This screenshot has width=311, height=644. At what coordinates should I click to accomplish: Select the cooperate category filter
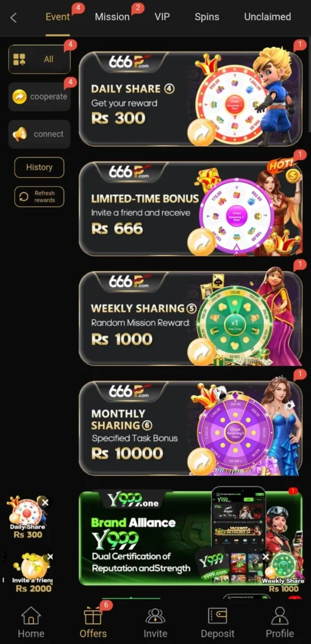click(x=40, y=96)
